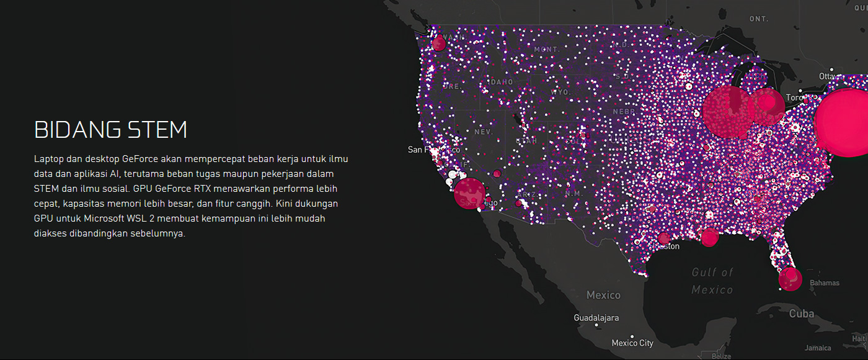Click the red bubble near New Orleans

pyautogui.click(x=709, y=236)
